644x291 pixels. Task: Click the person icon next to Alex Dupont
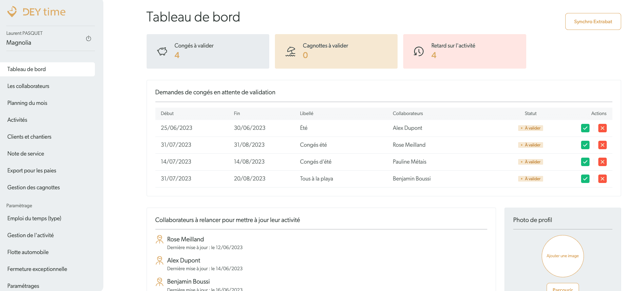click(x=160, y=260)
